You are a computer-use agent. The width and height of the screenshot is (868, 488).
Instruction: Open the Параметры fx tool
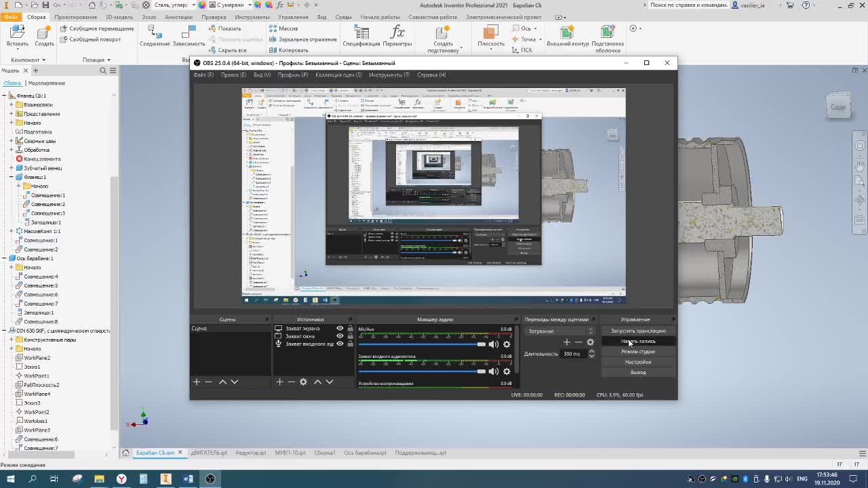tap(397, 37)
